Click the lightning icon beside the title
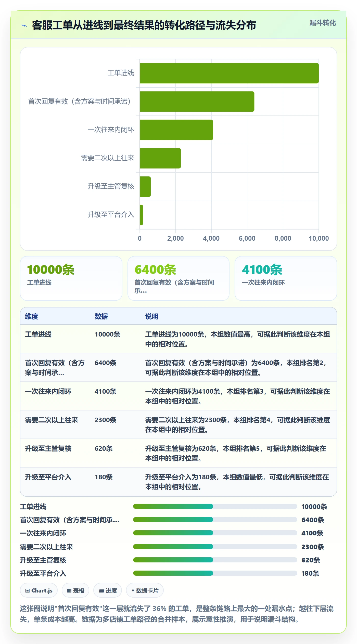Image resolution: width=357 pixels, height=644 pixels. point(24,25)
